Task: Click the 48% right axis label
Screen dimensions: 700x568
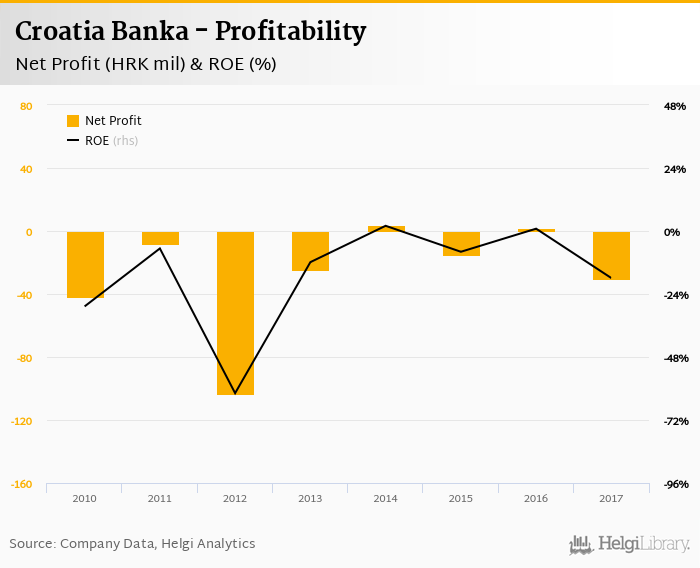Action: click(x=674, y=106)
